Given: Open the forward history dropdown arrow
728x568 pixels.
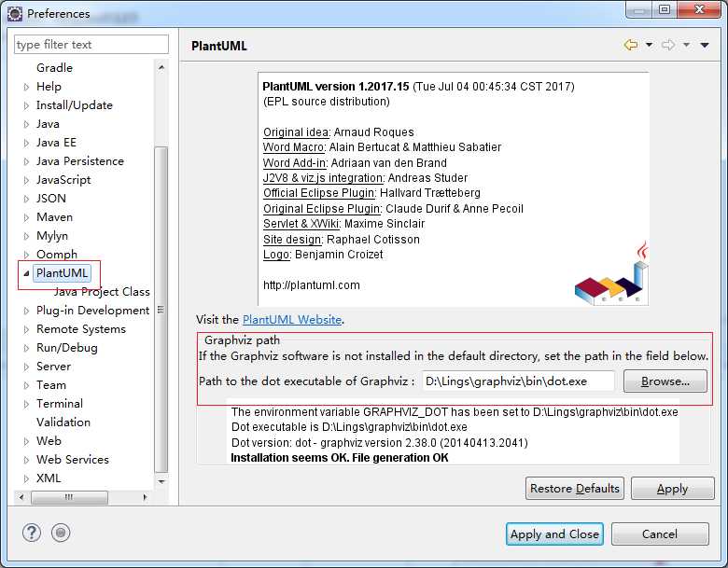Looking at the screenshot, I should (x=686, y=45).
